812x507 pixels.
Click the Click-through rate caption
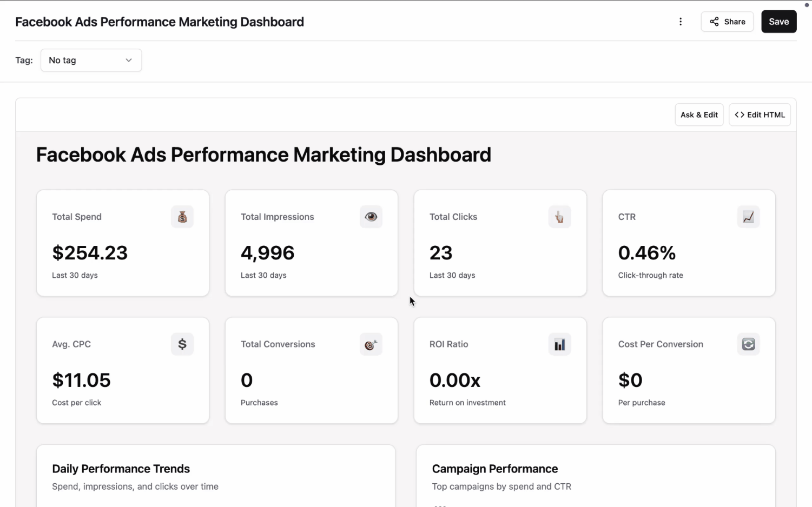point(650,275)
